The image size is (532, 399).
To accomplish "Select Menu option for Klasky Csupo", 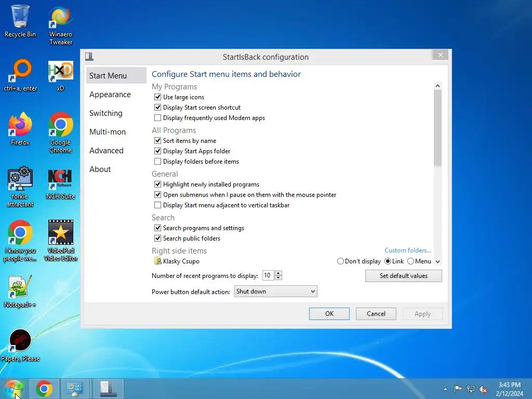I will 410,261.
